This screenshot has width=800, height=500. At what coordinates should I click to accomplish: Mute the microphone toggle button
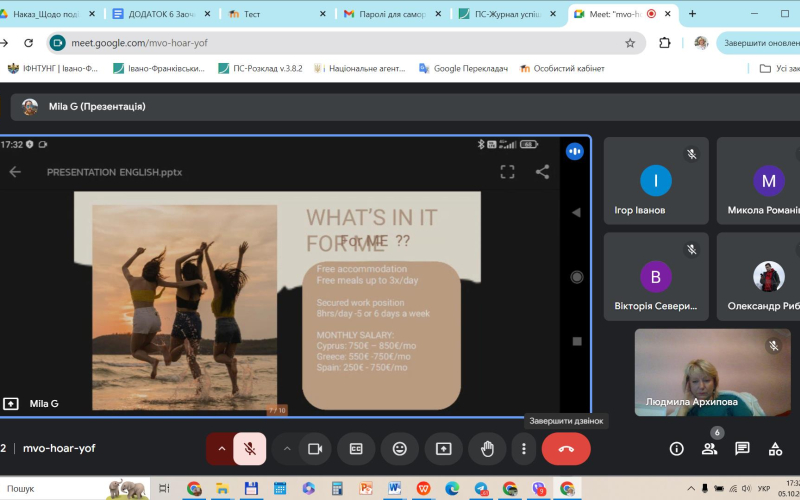249,448
